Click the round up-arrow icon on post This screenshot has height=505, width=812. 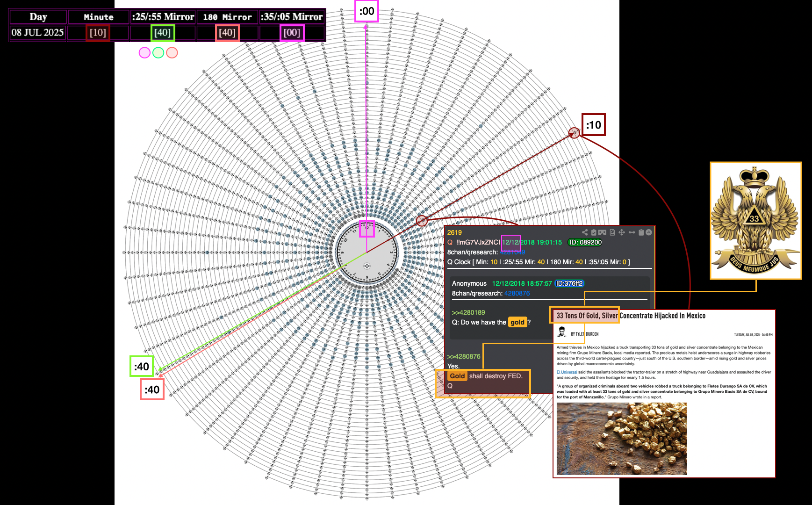[x=648, y=232]
